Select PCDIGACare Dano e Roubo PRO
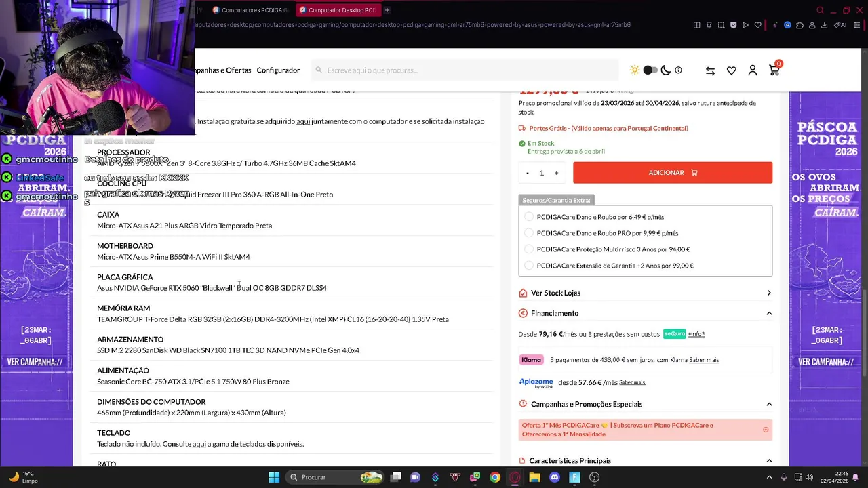 pos(529,233)
